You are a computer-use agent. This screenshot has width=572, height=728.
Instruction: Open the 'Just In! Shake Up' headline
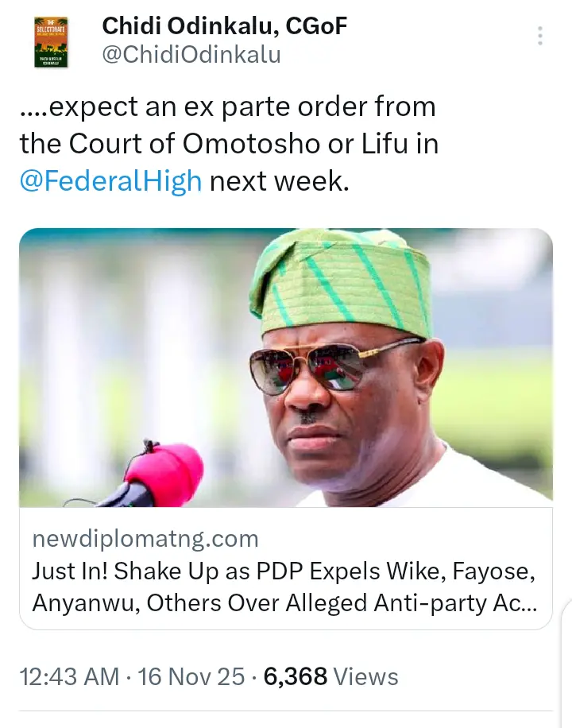pos(284,571)
